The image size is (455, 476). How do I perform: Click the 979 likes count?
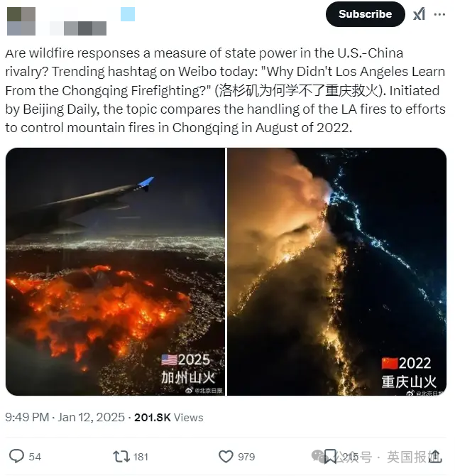click(x=246, y=457)
